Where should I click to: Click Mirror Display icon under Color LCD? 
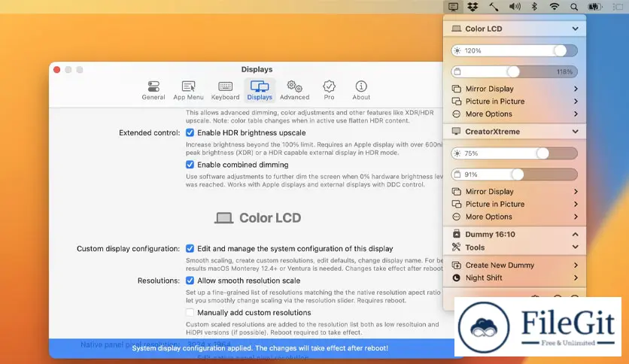(456, 89)
